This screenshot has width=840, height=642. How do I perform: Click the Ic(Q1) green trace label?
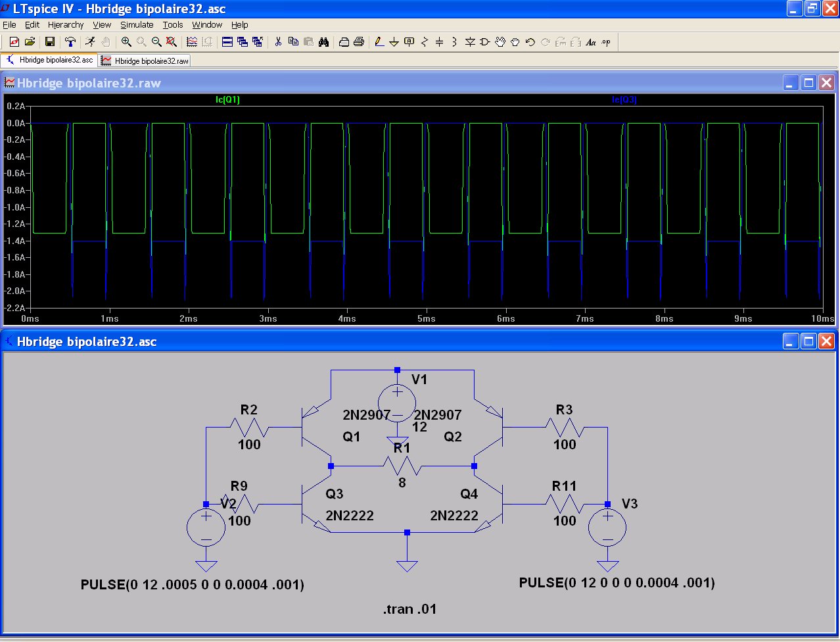click(x=227, y=100)
